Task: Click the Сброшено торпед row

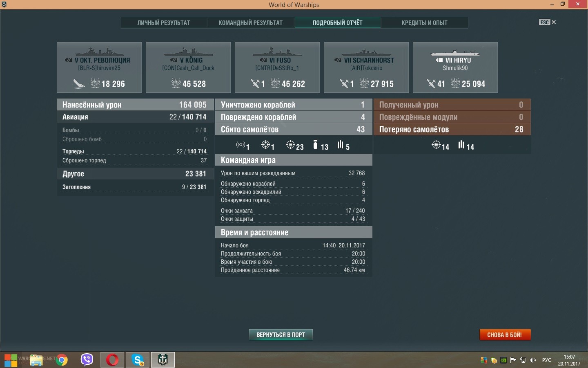Action: tap(135, 160)
